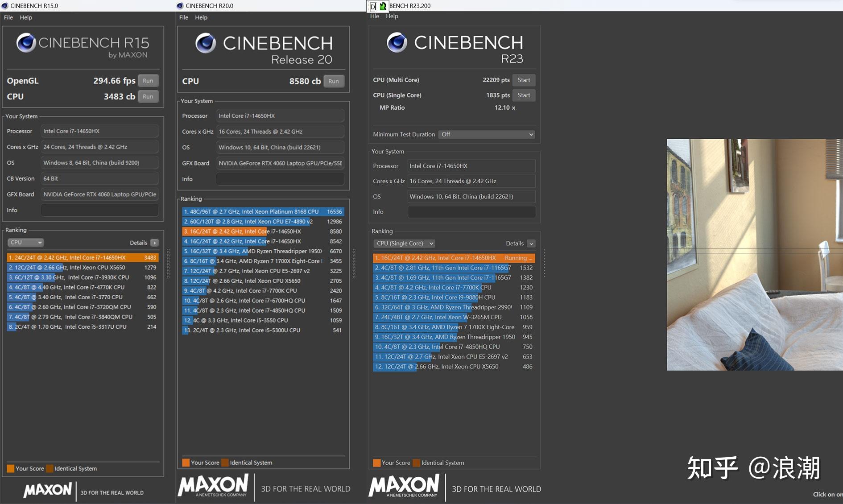
Task: Select R15 ranking row Intel Xeon CPU X5650
Action: (83, 268)
